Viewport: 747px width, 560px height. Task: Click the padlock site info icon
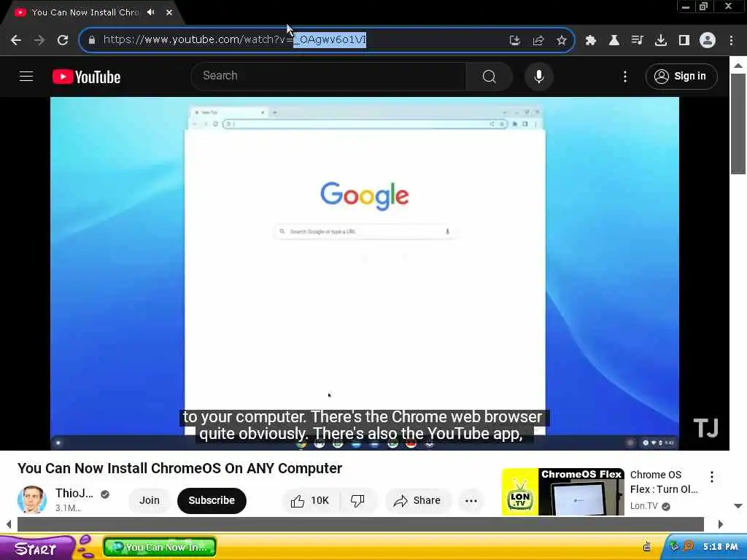pos(92,40)
